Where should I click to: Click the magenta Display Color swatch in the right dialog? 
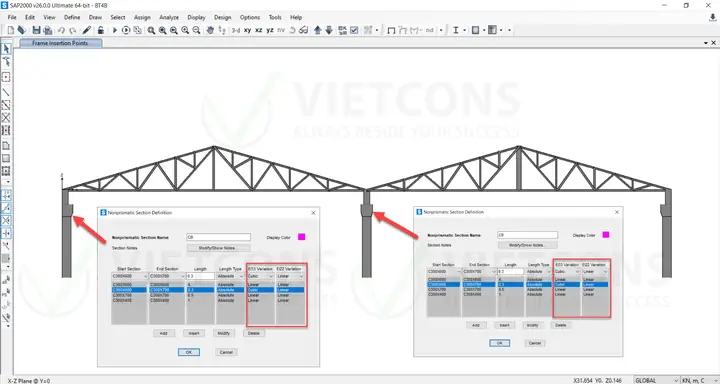point(606,235)
